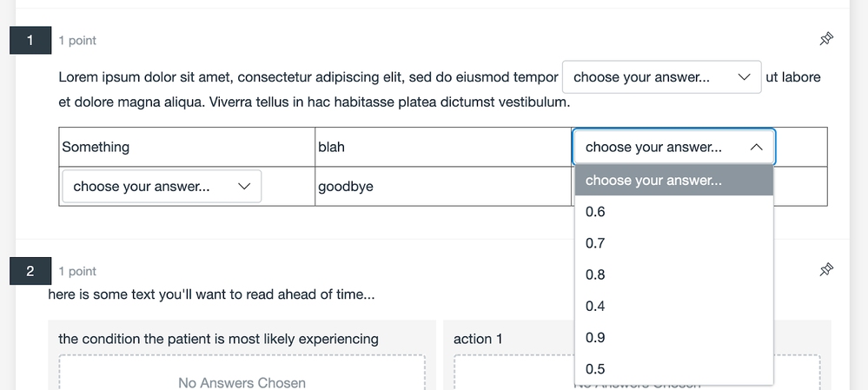The width and height of the screenshot is (868, 390).
Task: Select 0.4 from the answer list
Action: pyautogui.click(x=596, y=306)
